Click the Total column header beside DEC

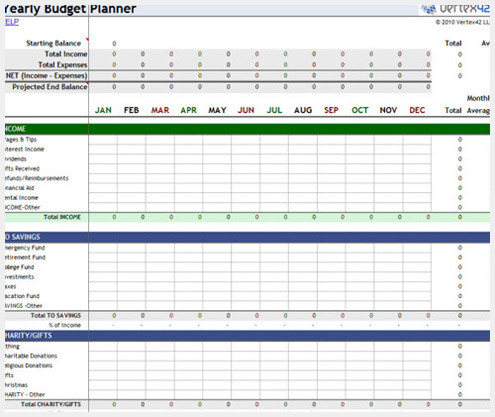tap(453, 110)
